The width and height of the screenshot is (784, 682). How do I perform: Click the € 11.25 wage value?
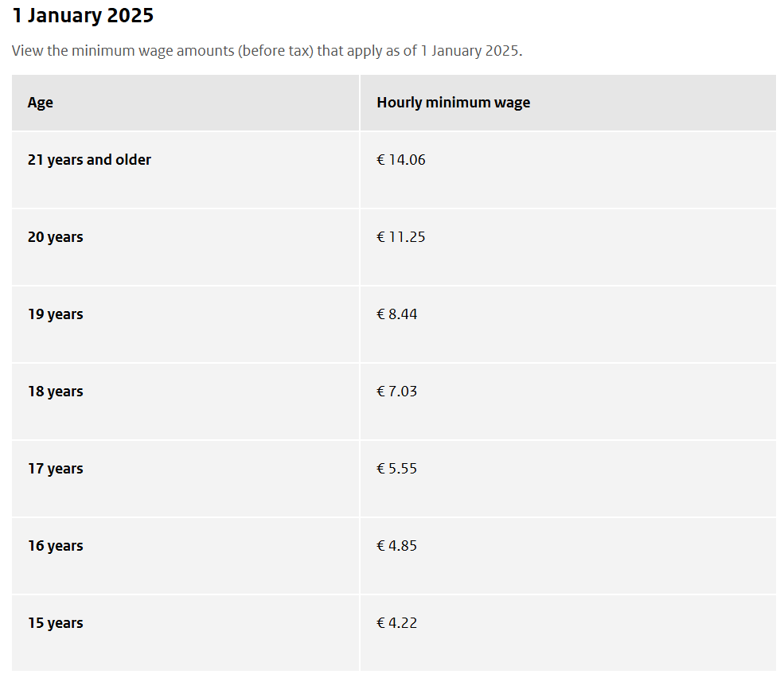click(x=401, y=237)
